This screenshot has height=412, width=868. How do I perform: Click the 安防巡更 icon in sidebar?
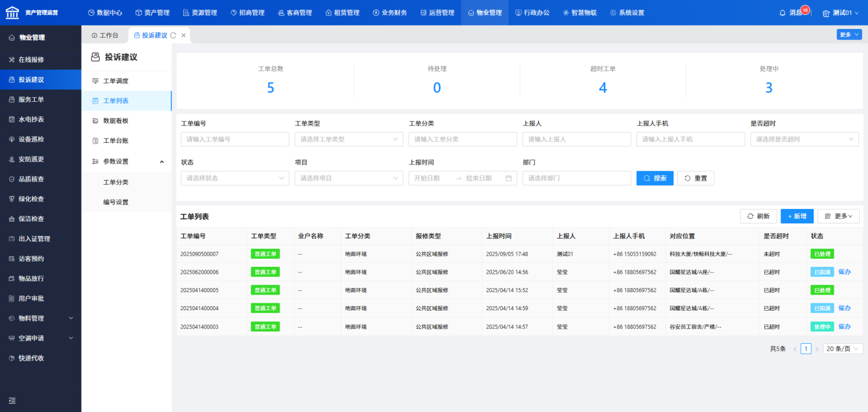click(12, 159)
